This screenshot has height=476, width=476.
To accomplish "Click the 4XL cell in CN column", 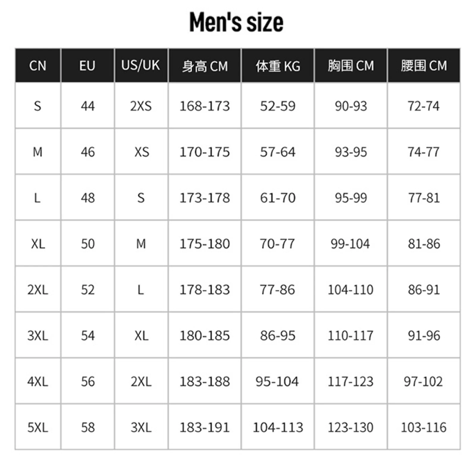I will pos(38,381).
